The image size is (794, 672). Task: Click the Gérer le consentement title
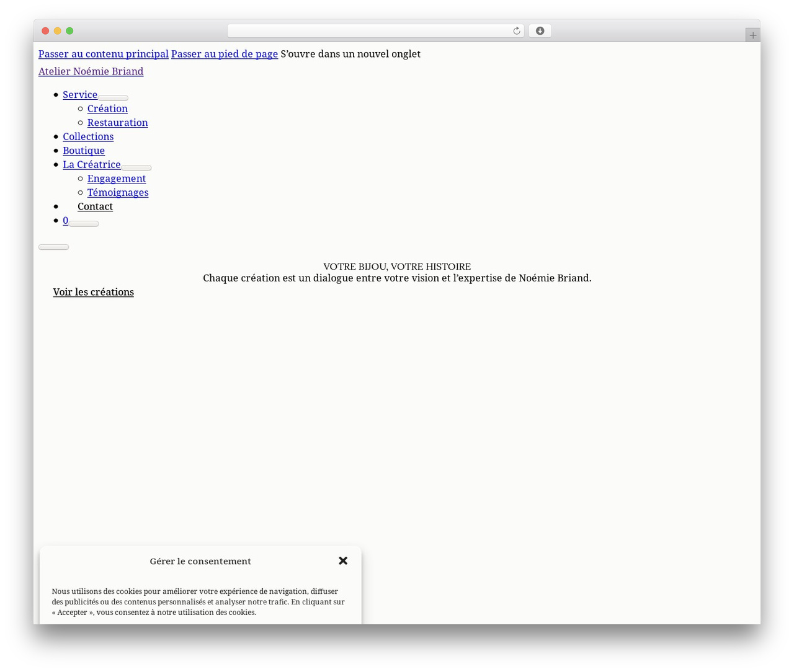click(200, 561)
